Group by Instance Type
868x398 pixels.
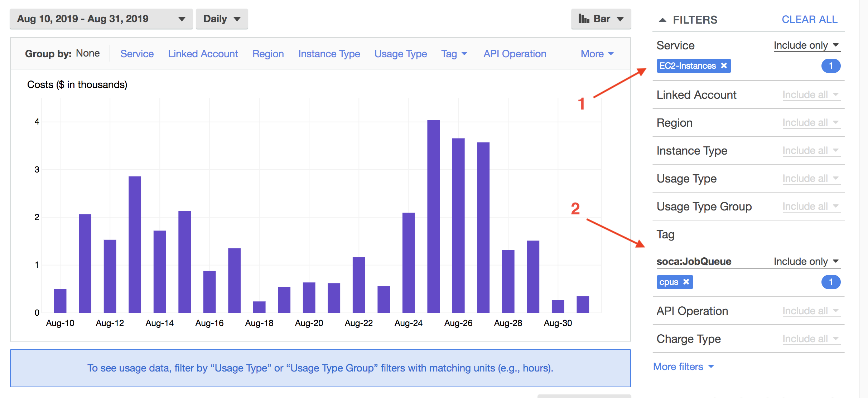[329, 54]
